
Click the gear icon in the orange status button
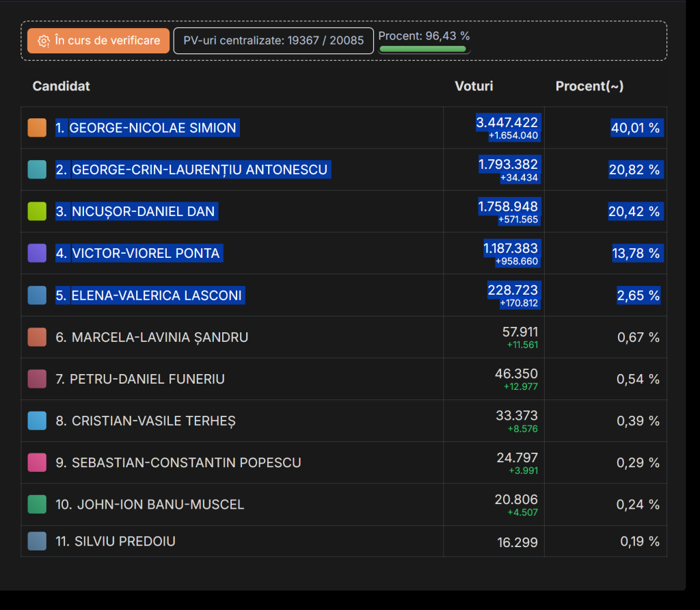(x=43, y=41)
